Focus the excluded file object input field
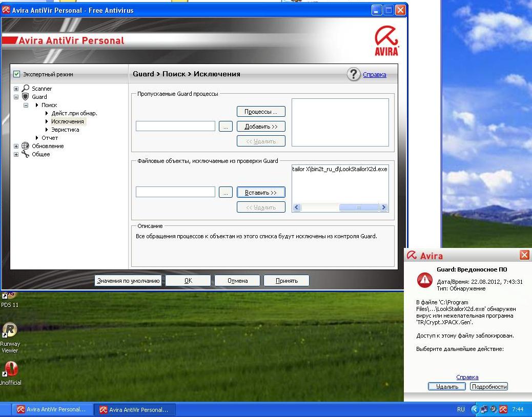 [x=175, y=192]
